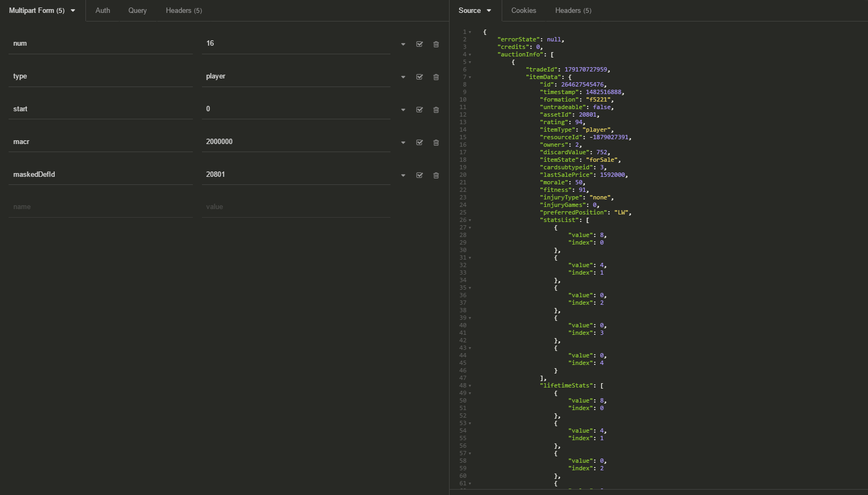Viewport: 868px width, 495px height.
Task: Uncheck the maskedDefId parameter checkbox
Action: pos(419,175)
